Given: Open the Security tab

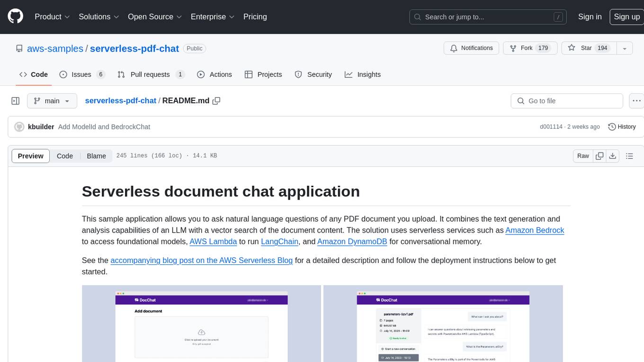Looking at the screenshot, I should tap(313, 74).
